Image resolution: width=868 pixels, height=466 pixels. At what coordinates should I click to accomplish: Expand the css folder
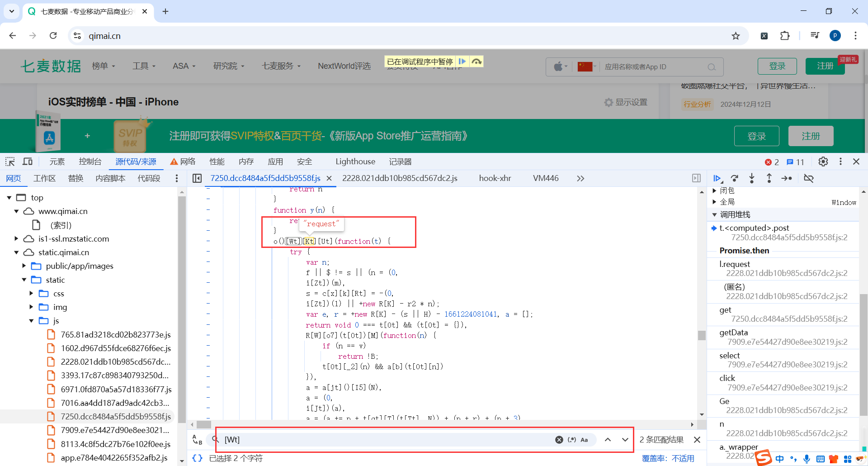click(31, 294)
